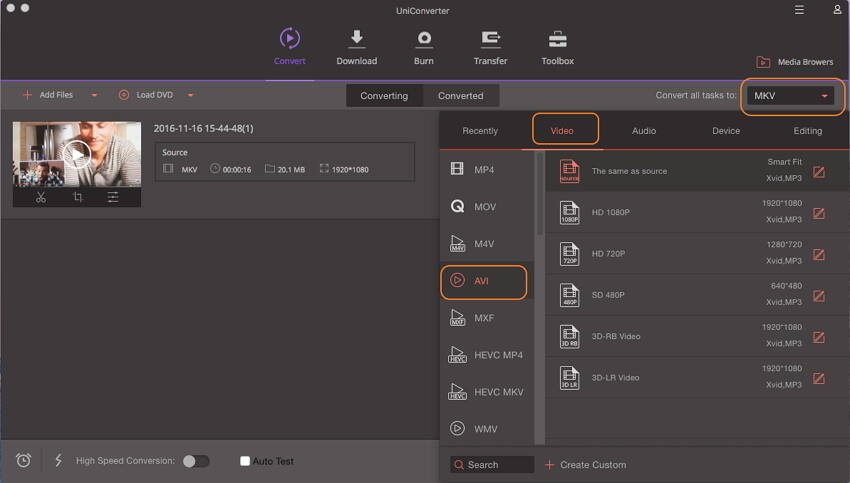The height and width of the screenshot is (483, 850).
Task: Click the format Search field
Action: tap(492, 465)
